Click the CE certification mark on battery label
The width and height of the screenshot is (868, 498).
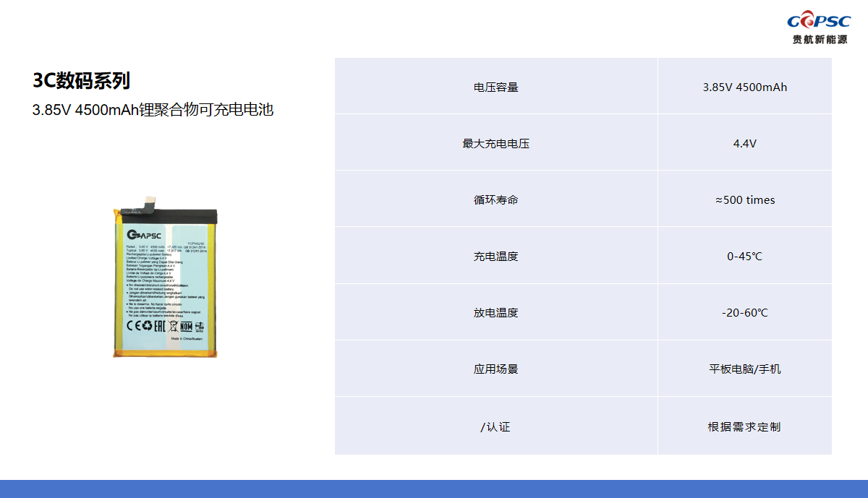point(133,326)
